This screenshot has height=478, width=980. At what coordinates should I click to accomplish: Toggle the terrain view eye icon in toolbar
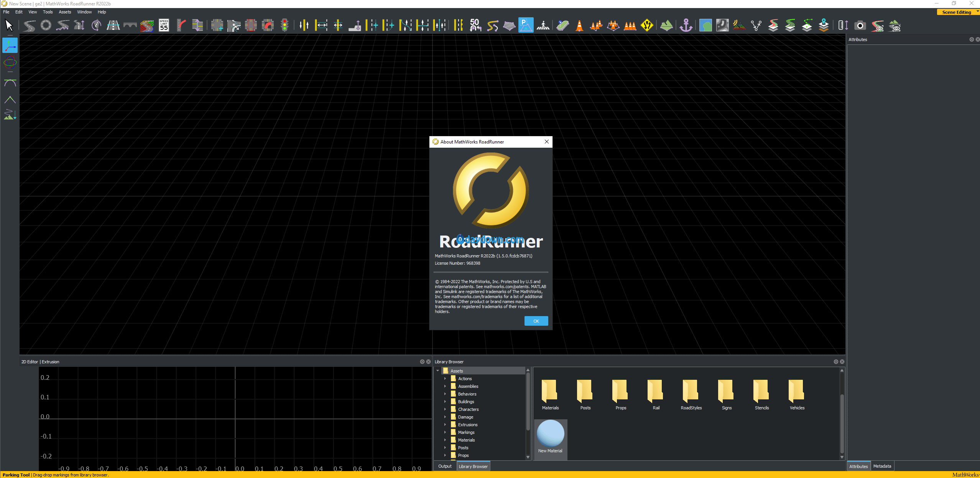click(895, 26)
